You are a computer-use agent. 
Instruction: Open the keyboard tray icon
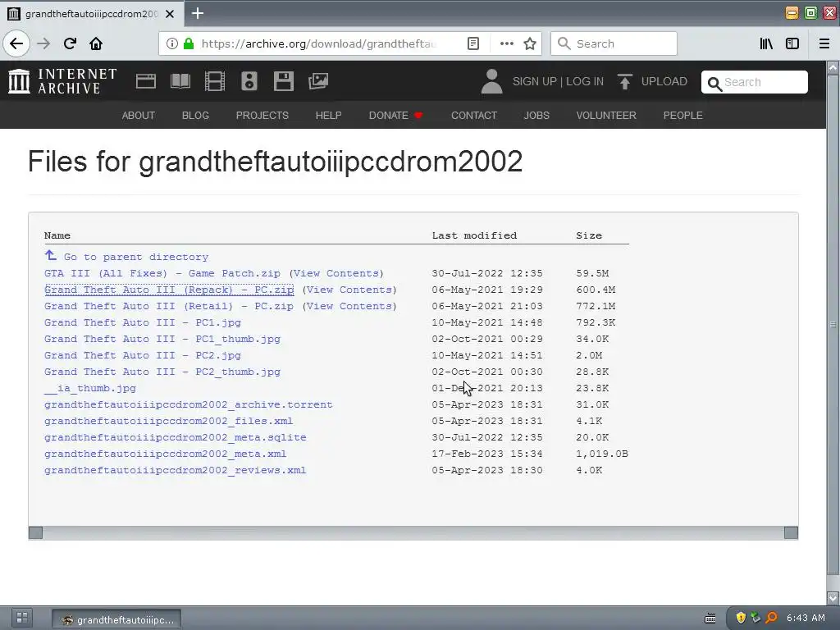point(710,619)
